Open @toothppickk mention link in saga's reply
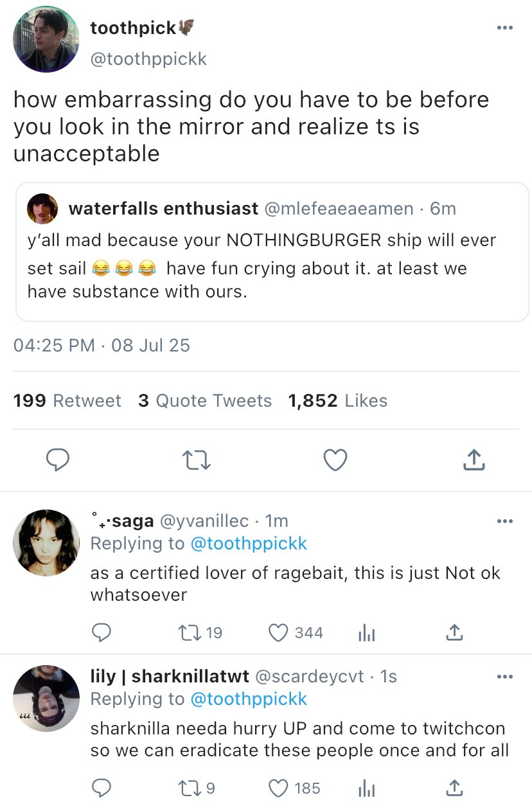532x809 pixels. (249, 544)
